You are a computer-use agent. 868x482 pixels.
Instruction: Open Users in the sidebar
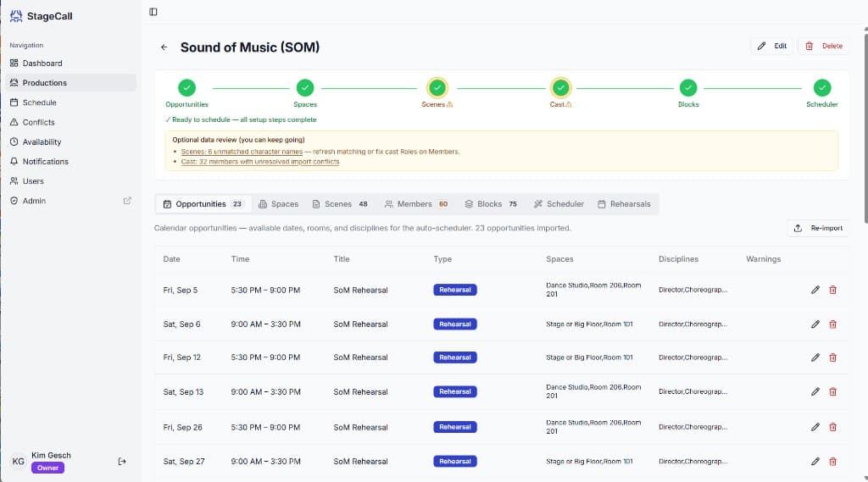(71, 181)
